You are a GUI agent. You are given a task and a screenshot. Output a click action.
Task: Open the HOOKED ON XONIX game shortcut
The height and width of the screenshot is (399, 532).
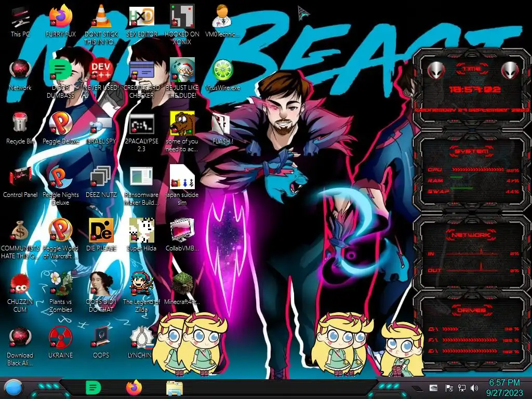(x=182, y=24)
